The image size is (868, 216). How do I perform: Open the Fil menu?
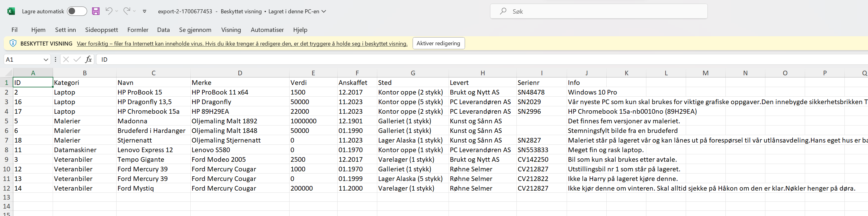click(14, 30)
